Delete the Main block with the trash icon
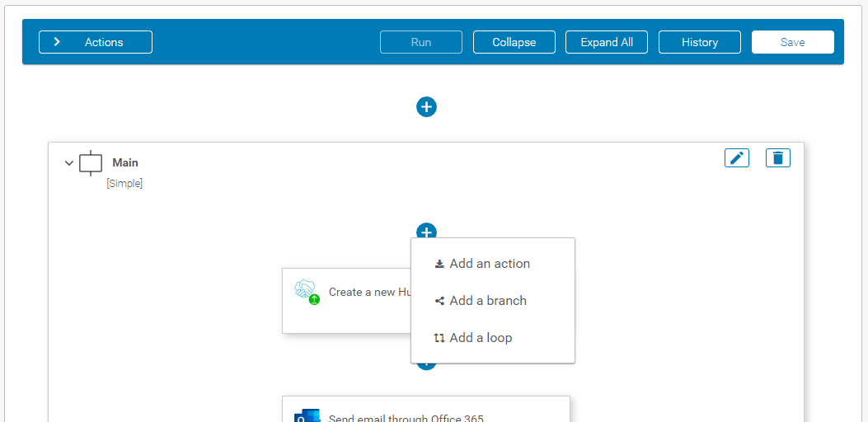 point(778,157)
